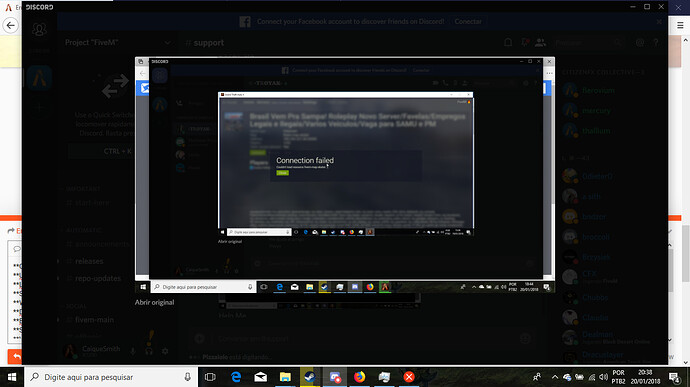Screen dimensions: 690x387
Task: Open Steam from the taskbar
Action: 310,377
